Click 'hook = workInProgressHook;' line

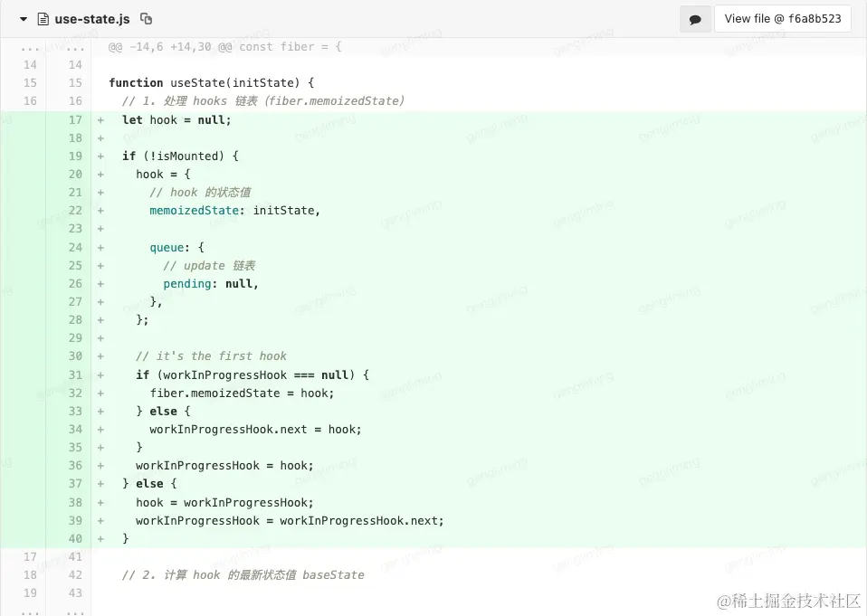224,503
